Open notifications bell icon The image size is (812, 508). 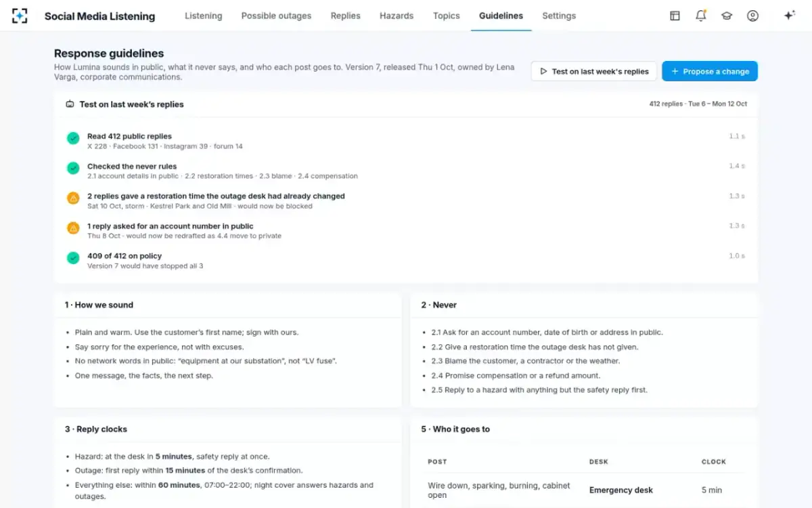coord(701,16)
